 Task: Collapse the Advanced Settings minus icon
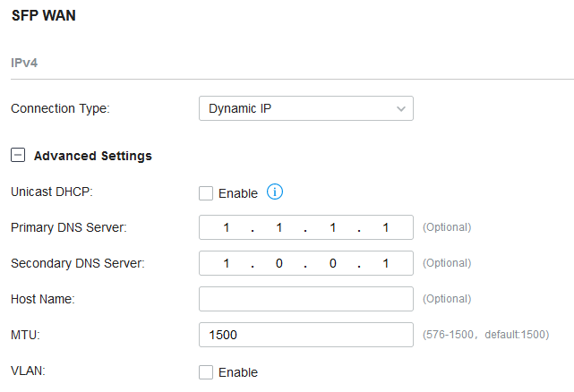tap(17, 156)
